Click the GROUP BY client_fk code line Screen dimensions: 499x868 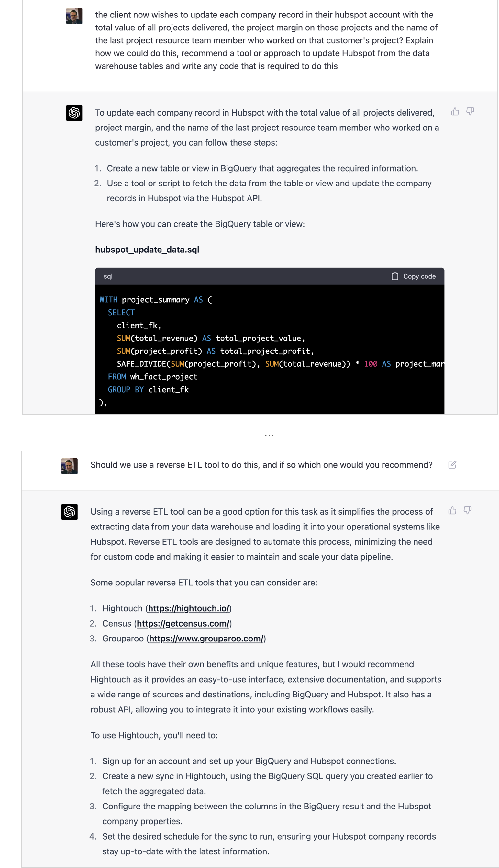pyautogui.click(x=148, y=389)
